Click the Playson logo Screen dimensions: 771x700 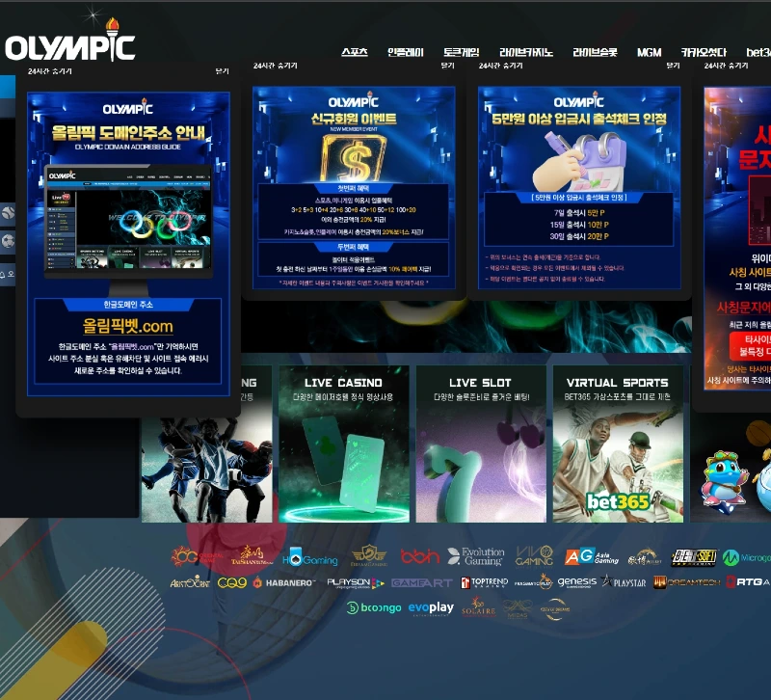click(x=356, y=583)
